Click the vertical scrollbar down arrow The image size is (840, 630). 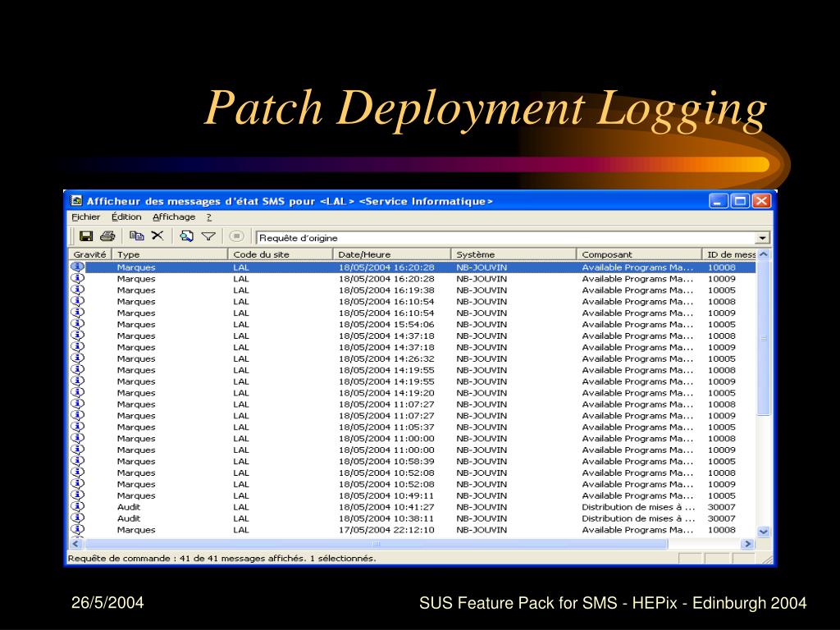764,532
